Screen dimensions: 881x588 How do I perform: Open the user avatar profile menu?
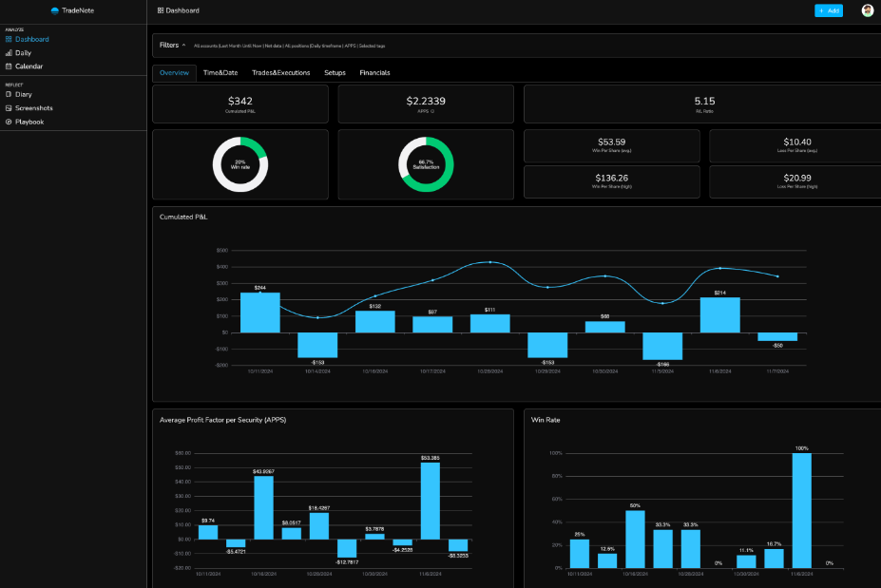point(867,10)
